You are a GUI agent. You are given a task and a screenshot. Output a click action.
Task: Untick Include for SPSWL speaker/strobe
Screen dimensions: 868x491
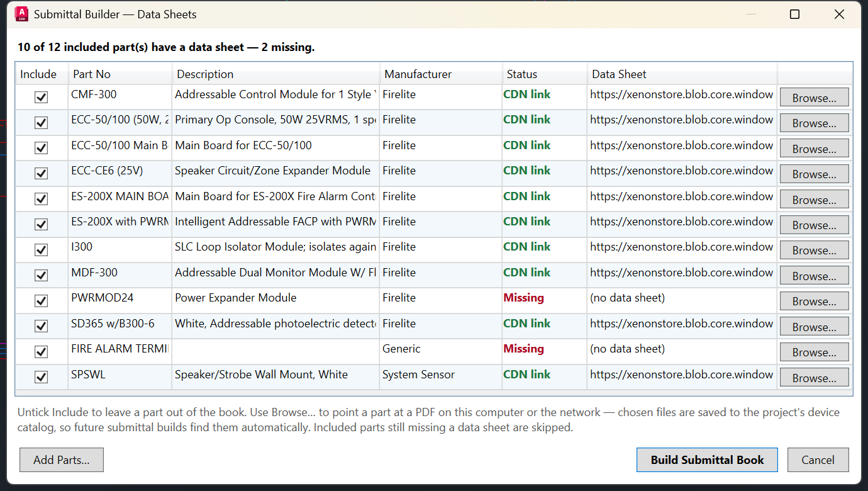pos(41,378)
